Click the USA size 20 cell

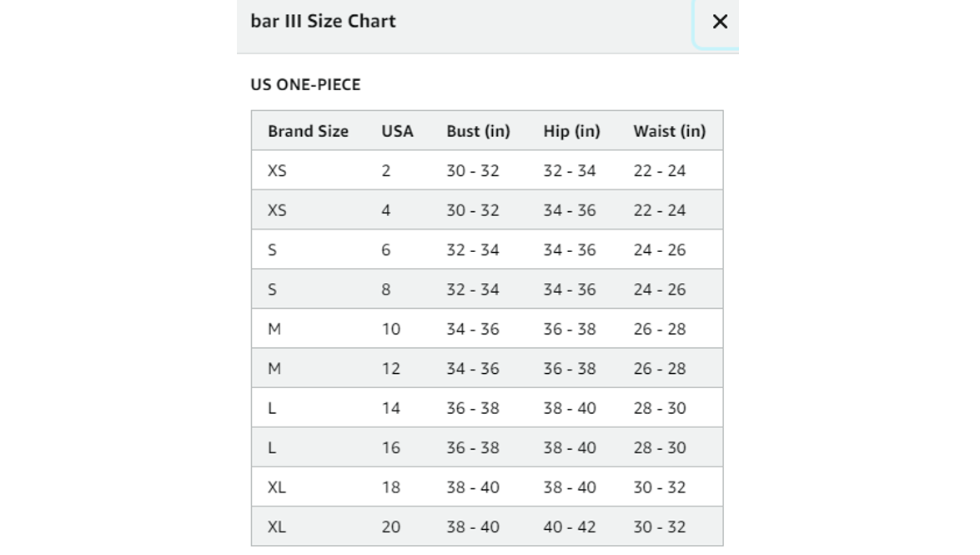click(x=390, y=527)
